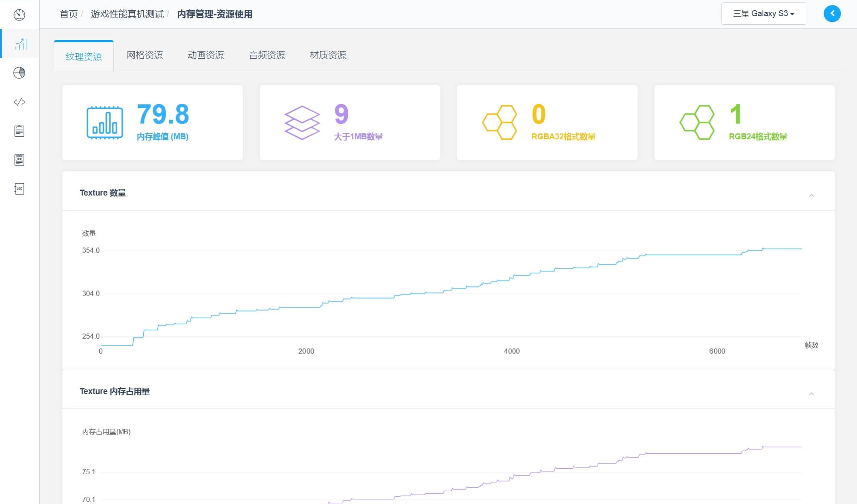Click the checklist document sidebar icon
This screenshot has height=504, width=857.
coord(19,160)
